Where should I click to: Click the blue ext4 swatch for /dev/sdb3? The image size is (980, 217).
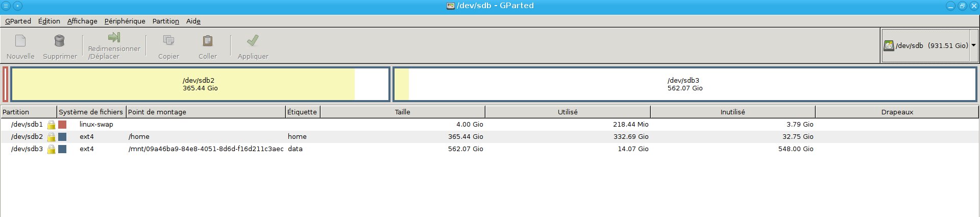pos(62,149)
